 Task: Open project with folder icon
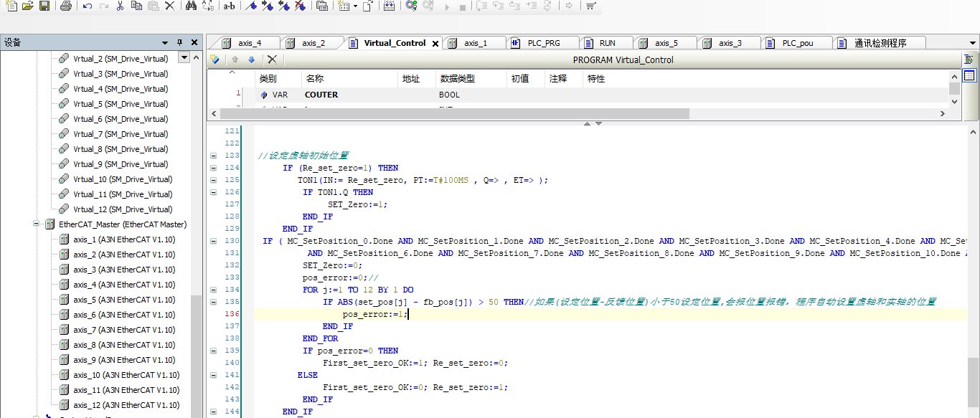(28, 6)
